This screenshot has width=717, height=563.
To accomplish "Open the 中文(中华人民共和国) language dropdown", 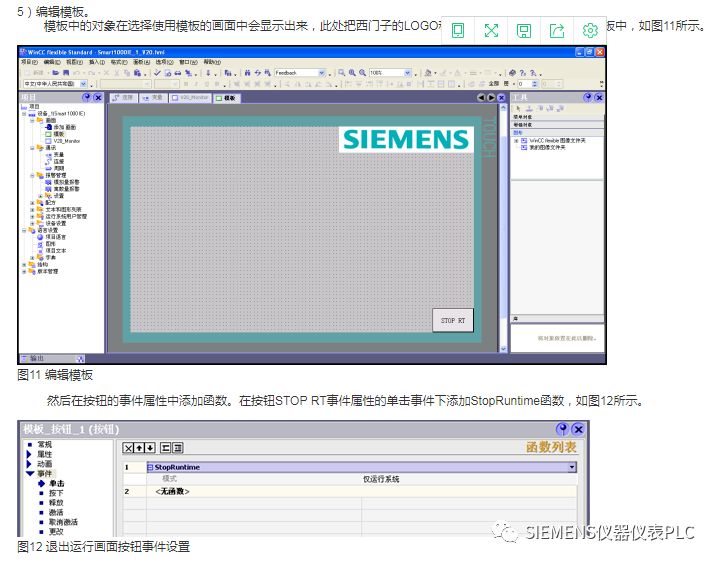I will 83,84.
